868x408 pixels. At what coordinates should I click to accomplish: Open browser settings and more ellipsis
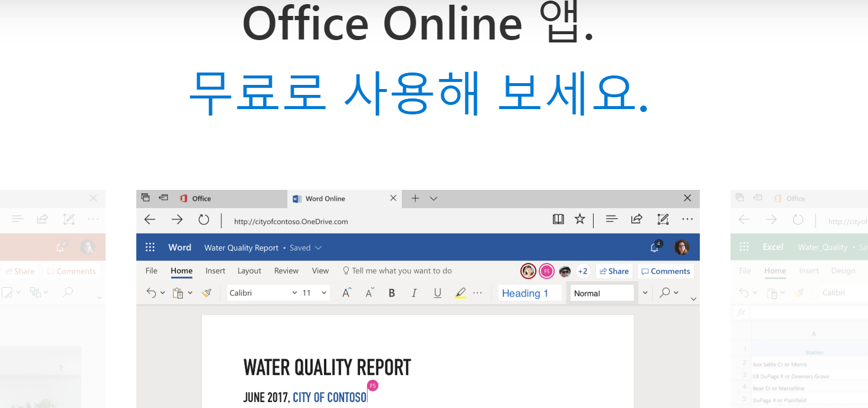tap(687, 219)
